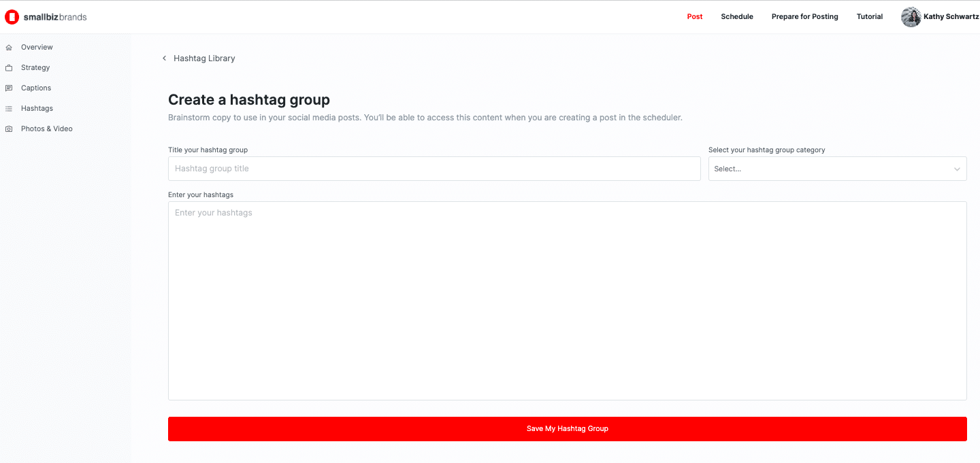Click into Hashtag group title field

tap(434, 169)
